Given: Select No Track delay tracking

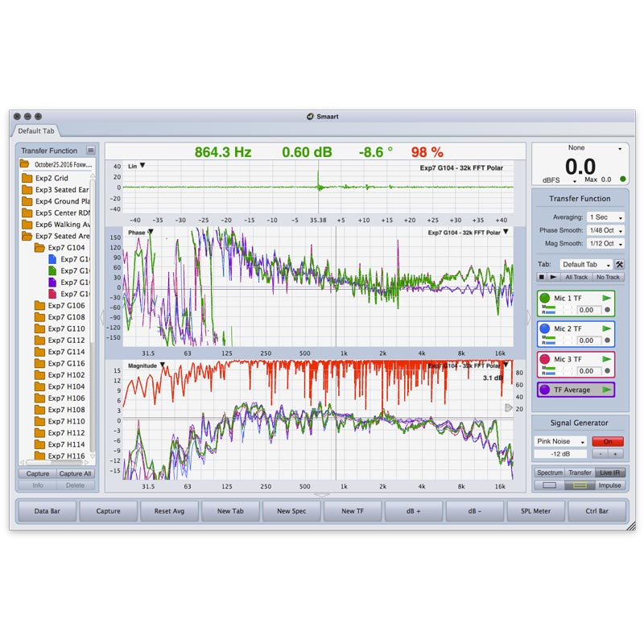Looking at the screenshot, I should point(608,277).
